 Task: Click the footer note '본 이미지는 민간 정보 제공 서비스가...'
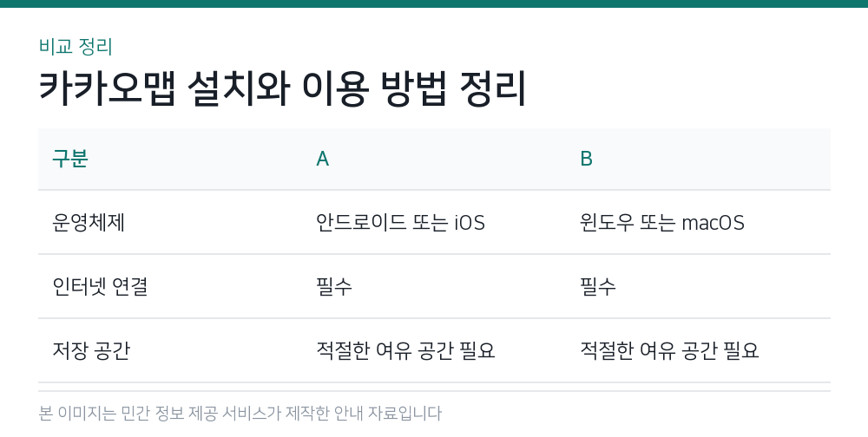pos(240,414)
